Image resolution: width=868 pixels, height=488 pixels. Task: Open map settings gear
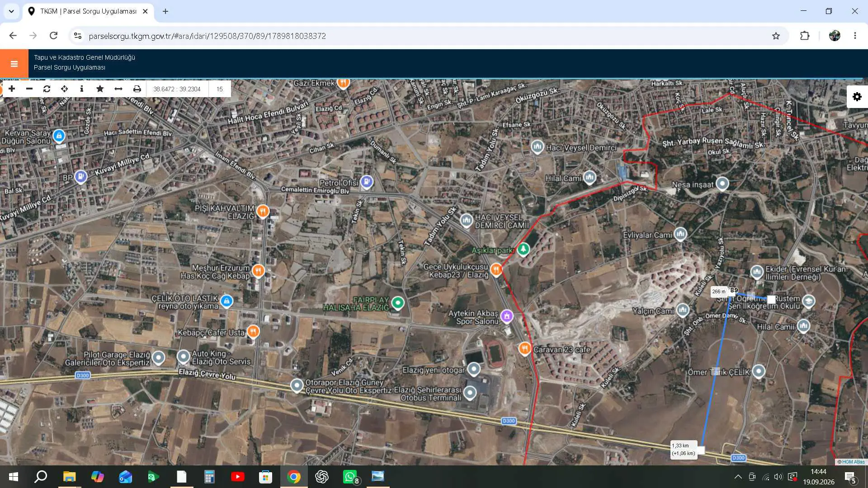(857, 97)
